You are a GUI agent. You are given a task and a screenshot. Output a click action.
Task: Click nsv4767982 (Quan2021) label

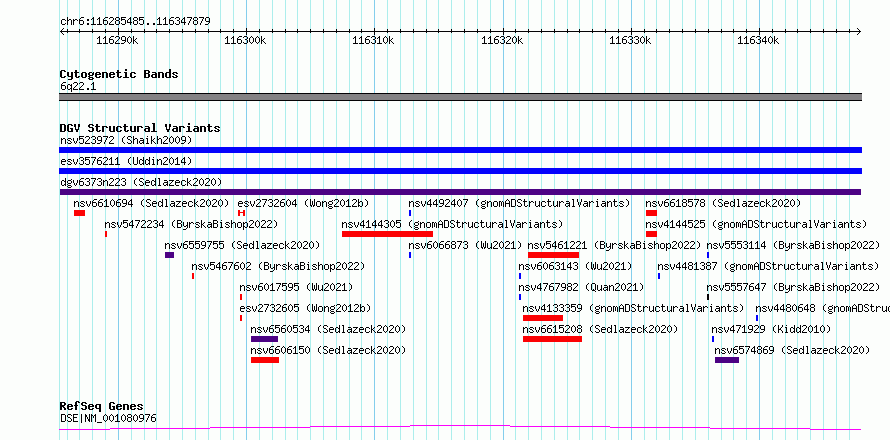[x=581, y=287]
